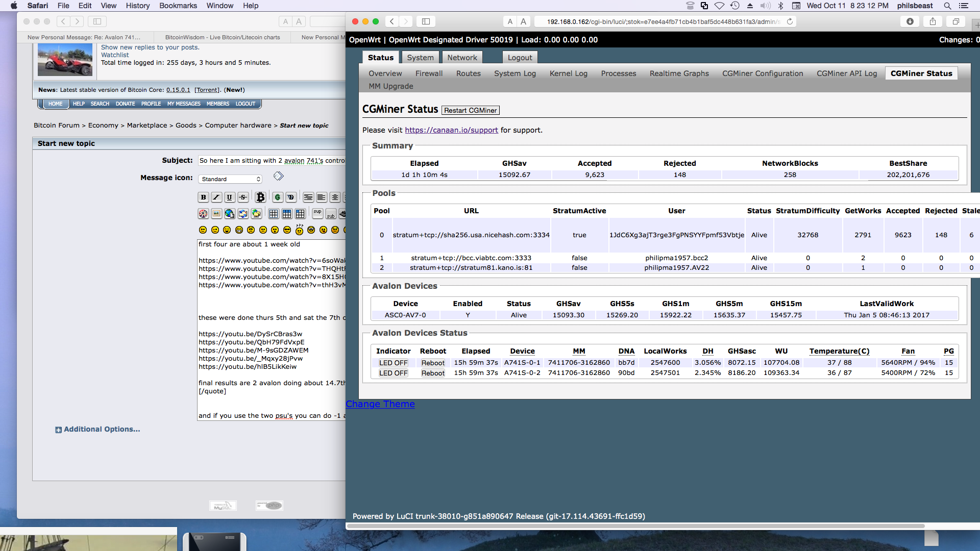Click the Subject input field
980x551 pixels.
click(272, 161)
